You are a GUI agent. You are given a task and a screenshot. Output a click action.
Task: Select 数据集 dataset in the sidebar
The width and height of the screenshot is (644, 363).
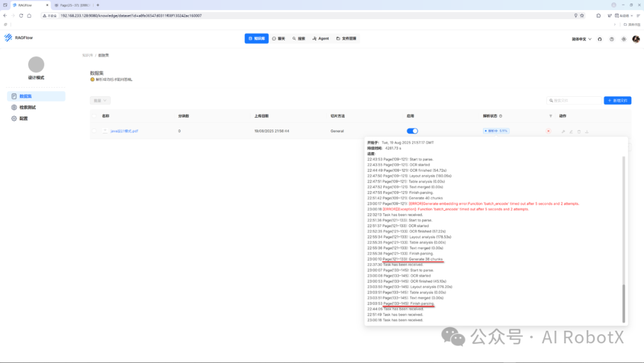tap(36, 96)
